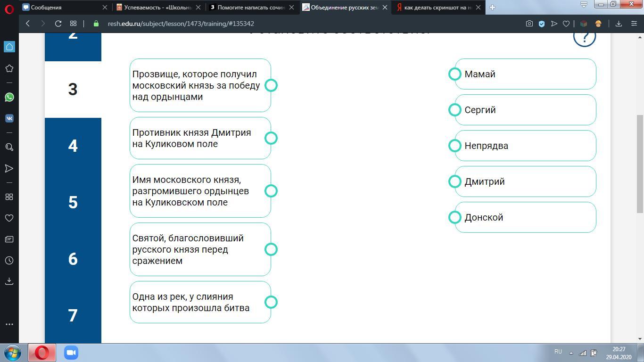Open the downloads arrow in the address bar
Viewport: 644px width, 362px height.
click(619, 24)
